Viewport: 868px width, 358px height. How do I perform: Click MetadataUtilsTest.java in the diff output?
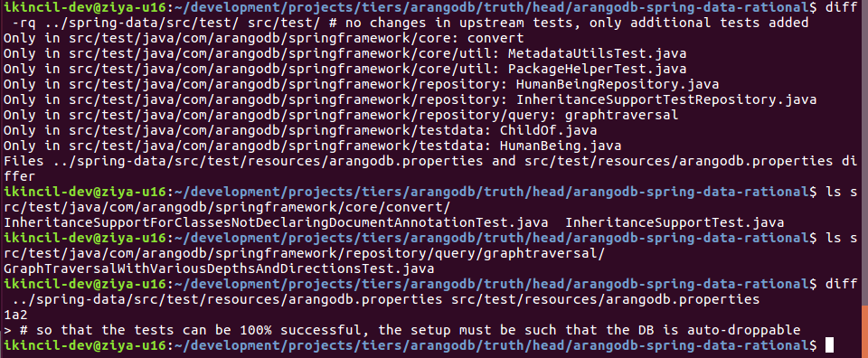[598, 53]
